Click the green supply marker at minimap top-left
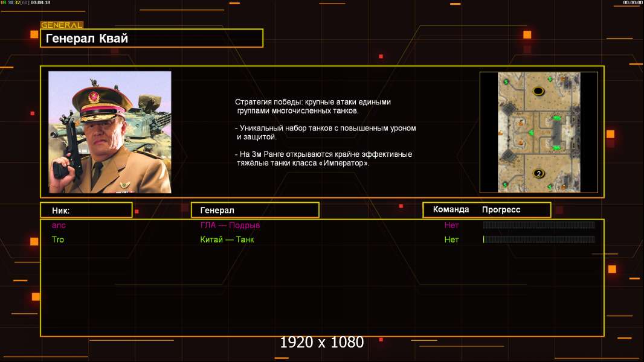644x362 pixels. (x=506, y=81)
